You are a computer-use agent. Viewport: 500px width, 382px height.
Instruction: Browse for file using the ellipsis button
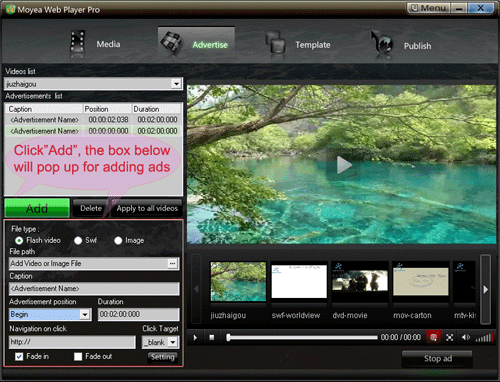pyautogui.click(x=172, y=263)
